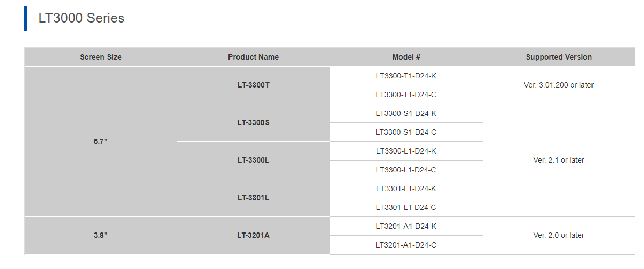Image resolution: width=644 pixels, height=269 pixels.
Task: Select the LT-3301L product name cell
Action: [x=254, y=198]
